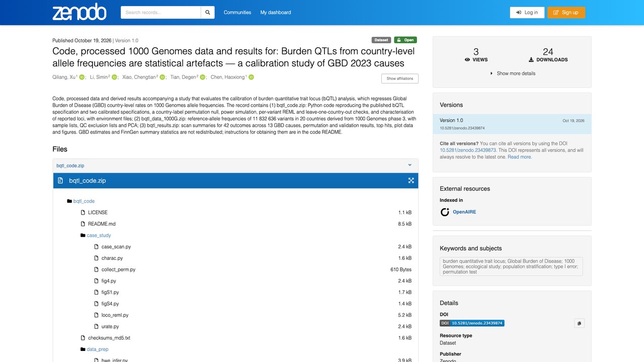Open ORCID icon next to Tian, Degen
644x362 pixels.
point(203,77)
